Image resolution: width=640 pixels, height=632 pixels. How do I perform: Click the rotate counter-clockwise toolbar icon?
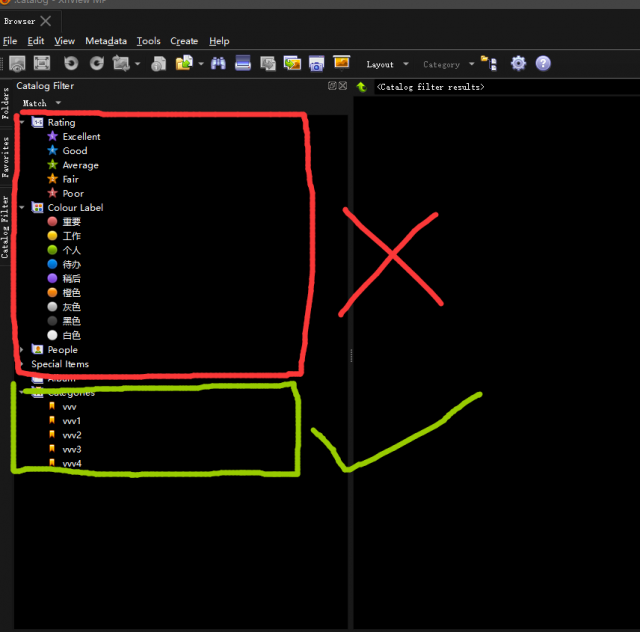[x=71, y=63]
